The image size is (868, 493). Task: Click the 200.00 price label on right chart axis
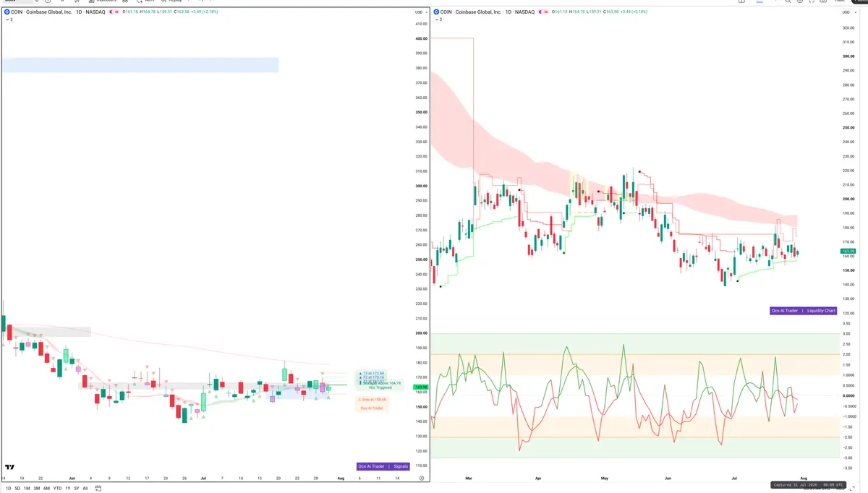tap(848, 200)
